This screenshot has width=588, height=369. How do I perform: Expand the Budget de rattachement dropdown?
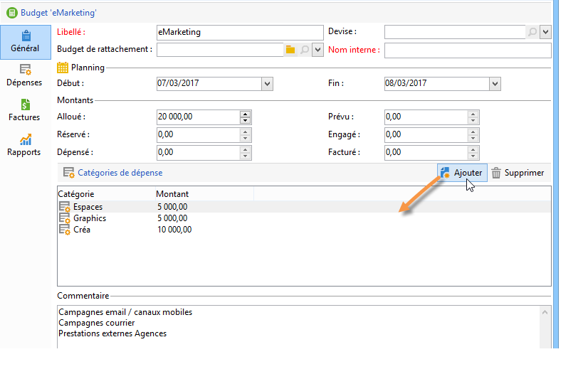pyautogui.click(x=317, y=50)
